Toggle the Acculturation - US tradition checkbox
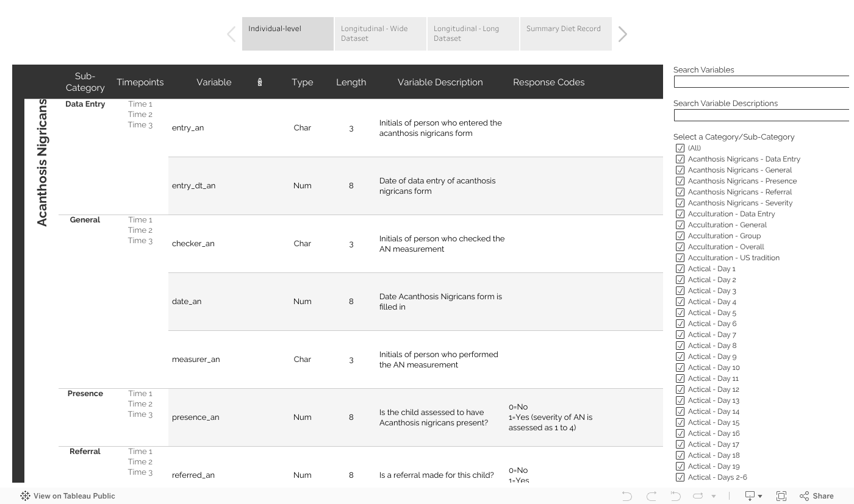This screenshot has height=504, width=854. click(x=680, y=258)
